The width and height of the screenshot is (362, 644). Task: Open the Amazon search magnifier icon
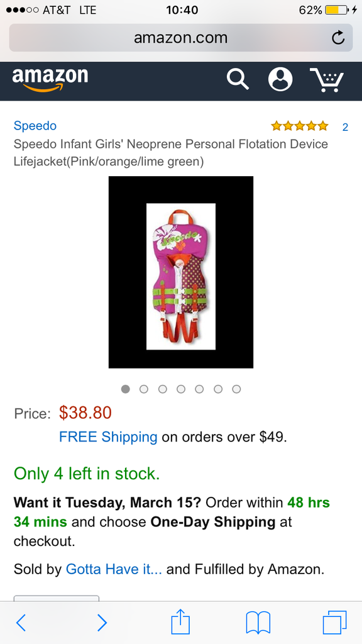pos(238,79)
